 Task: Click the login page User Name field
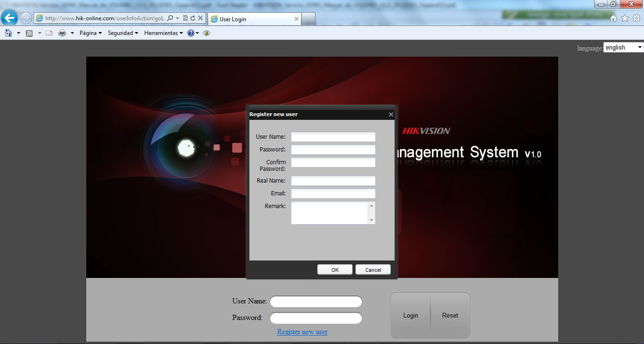point(316,302)
